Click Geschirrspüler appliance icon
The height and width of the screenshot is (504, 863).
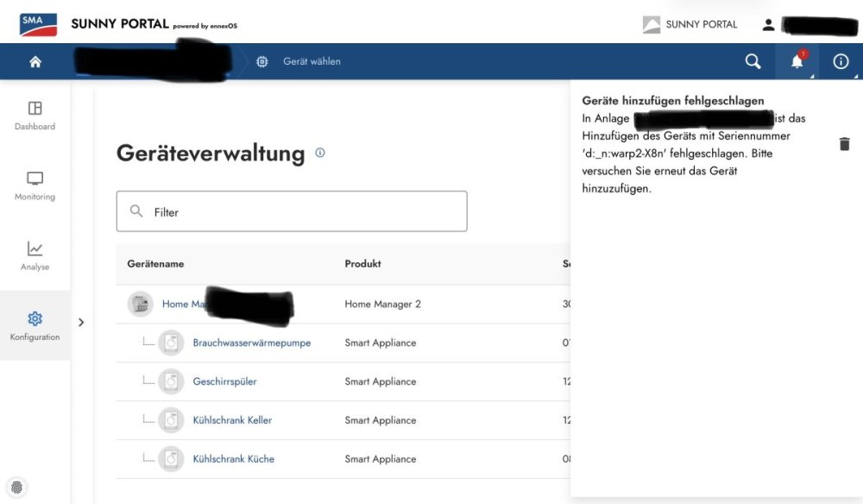pos(171,381)
